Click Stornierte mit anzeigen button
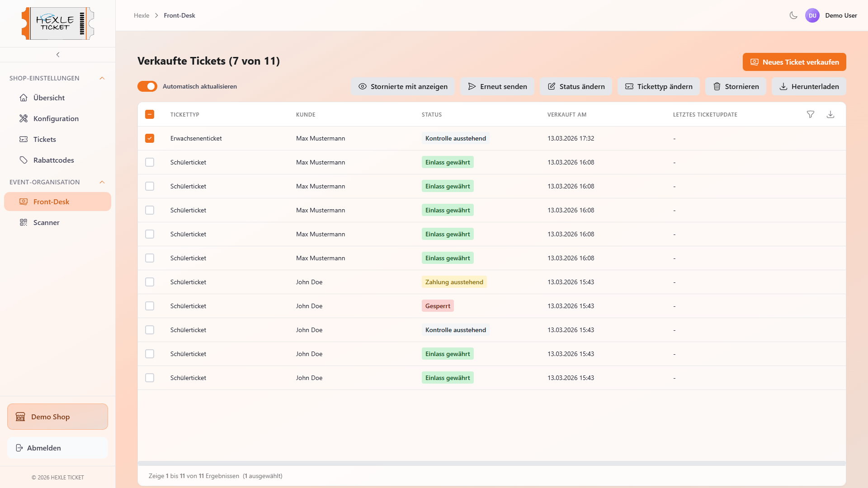Image resolution: width=868 pixels, height=488 pixels. (x=403, y=86)
